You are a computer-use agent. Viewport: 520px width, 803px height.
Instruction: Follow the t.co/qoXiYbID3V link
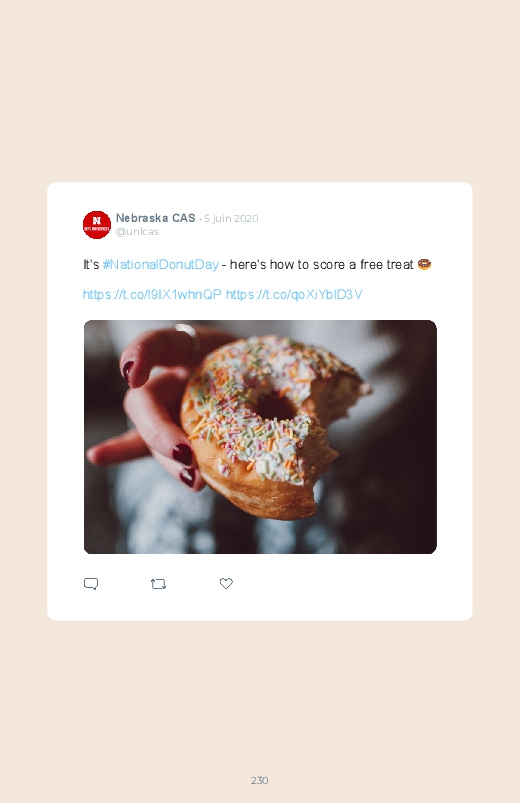pos(294,294)
